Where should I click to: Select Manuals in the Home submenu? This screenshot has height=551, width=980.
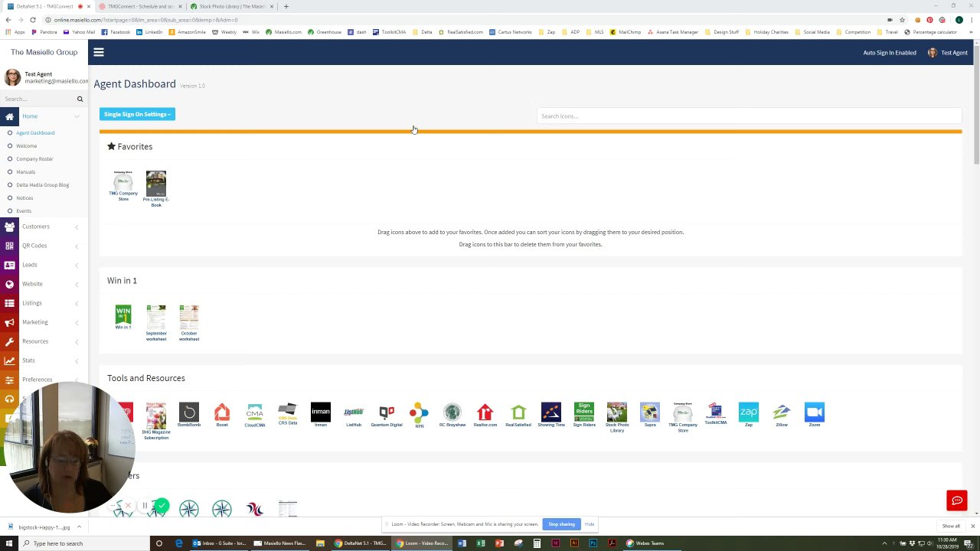[25, 172]
